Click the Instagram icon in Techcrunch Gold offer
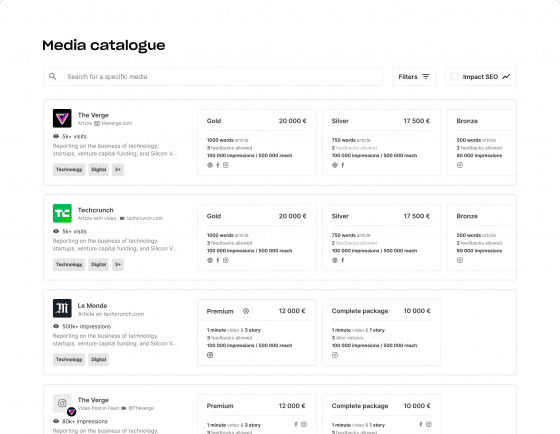The width and height of the screenshot is (560, 434). click(x=226, y=260)
